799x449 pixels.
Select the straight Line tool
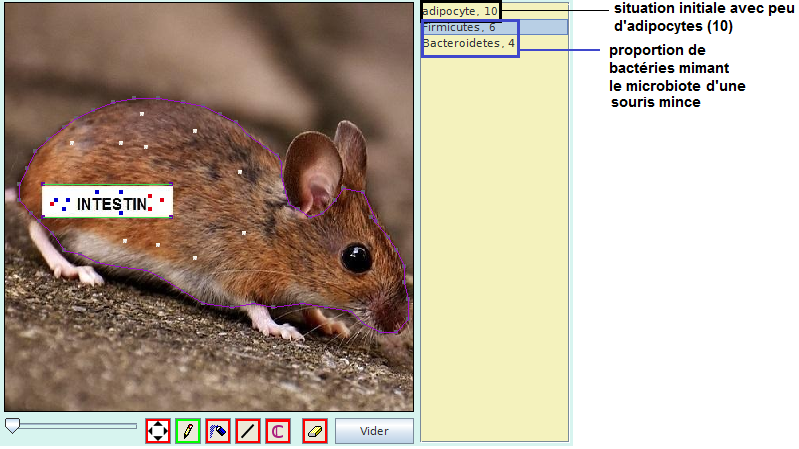[248, 431]
